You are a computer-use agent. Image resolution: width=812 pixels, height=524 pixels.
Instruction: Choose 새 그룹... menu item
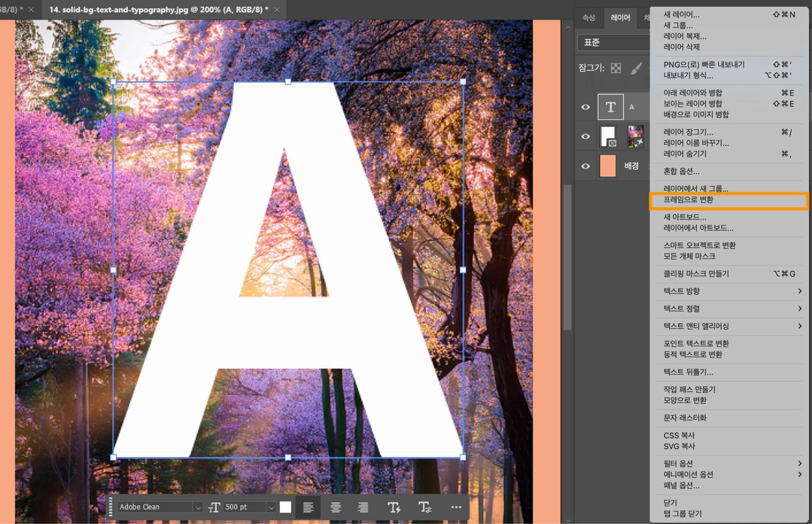click(730, 26)
